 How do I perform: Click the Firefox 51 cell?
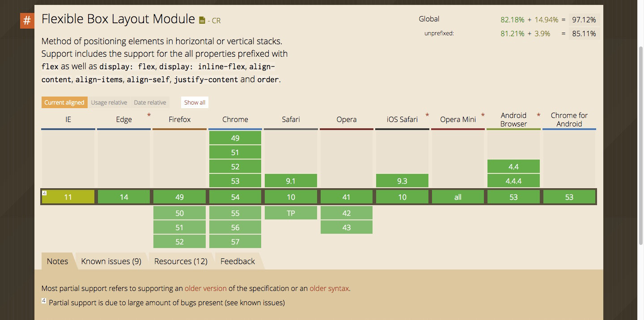tap(179, 227)
